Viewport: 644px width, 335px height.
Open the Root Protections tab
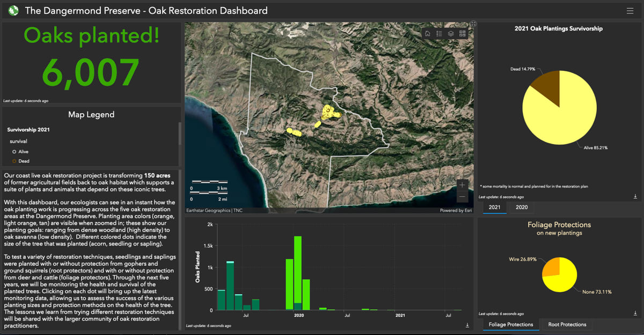coord(566,324)
